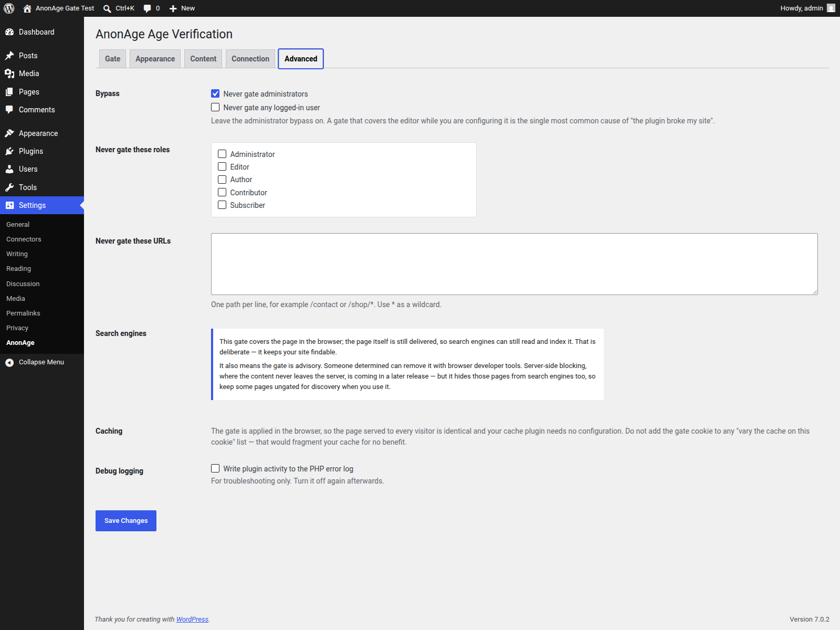The width and height of the screenshot is (840, 630).
Task: Click the Users person icon
Action: [9, 169]
